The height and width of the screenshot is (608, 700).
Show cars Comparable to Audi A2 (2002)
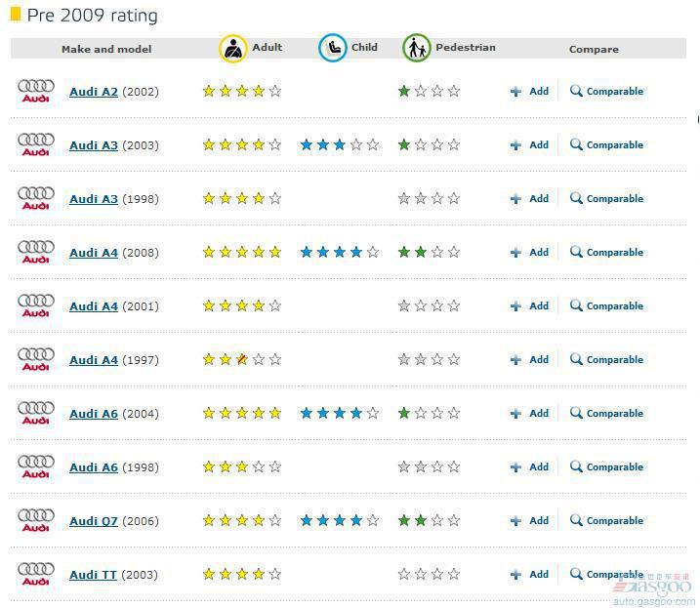tap(606, 91)
